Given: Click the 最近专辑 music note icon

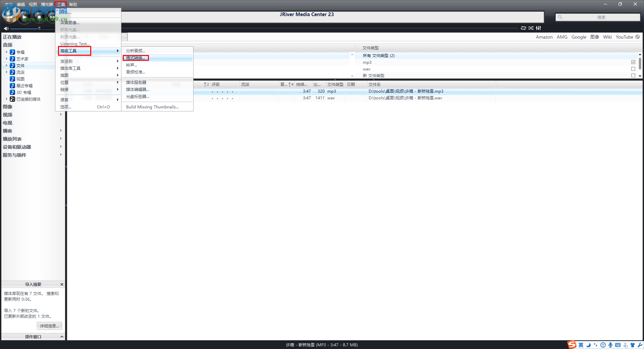Looking at the screenshot, I should click(x=12, y=86).
